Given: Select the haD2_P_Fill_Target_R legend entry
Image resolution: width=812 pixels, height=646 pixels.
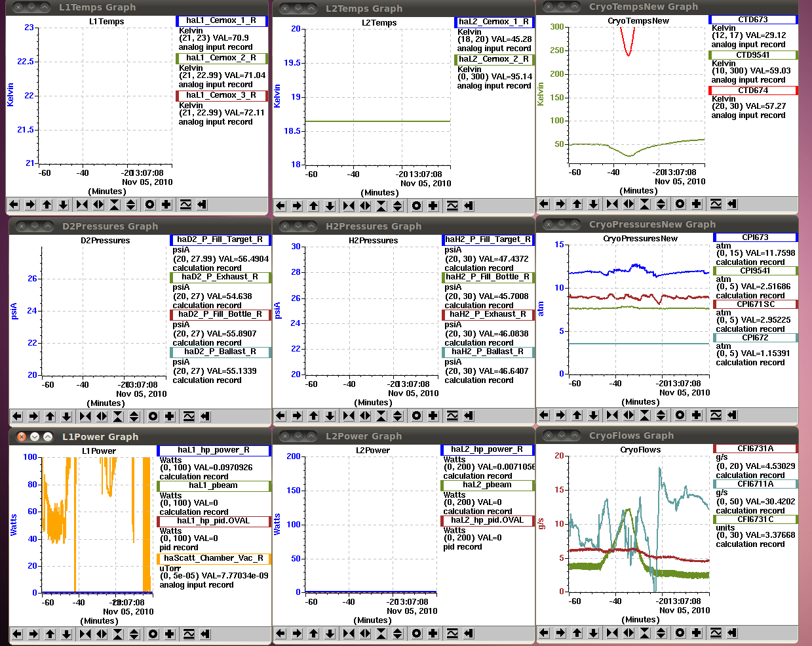Looking at the screenshot, I should tap(220, 240).
